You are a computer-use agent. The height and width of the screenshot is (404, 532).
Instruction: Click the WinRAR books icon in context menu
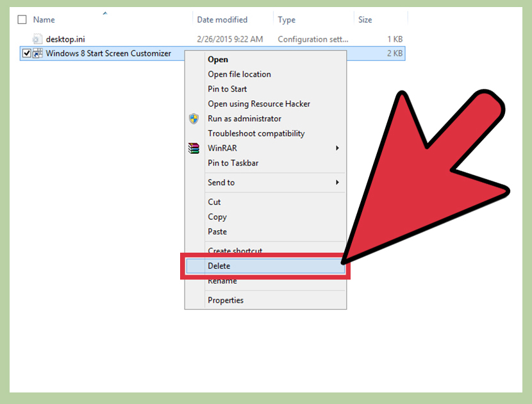click(194, 148)
